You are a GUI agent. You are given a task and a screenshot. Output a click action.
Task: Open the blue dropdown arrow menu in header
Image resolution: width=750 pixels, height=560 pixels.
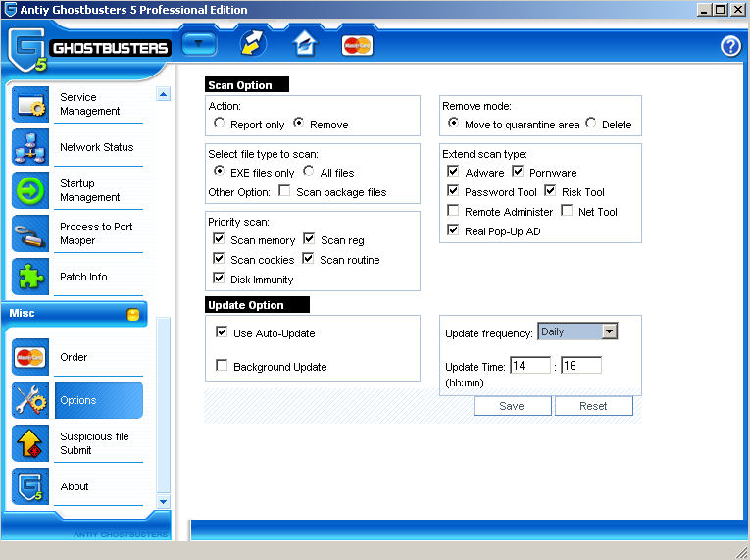click(199, 44)
